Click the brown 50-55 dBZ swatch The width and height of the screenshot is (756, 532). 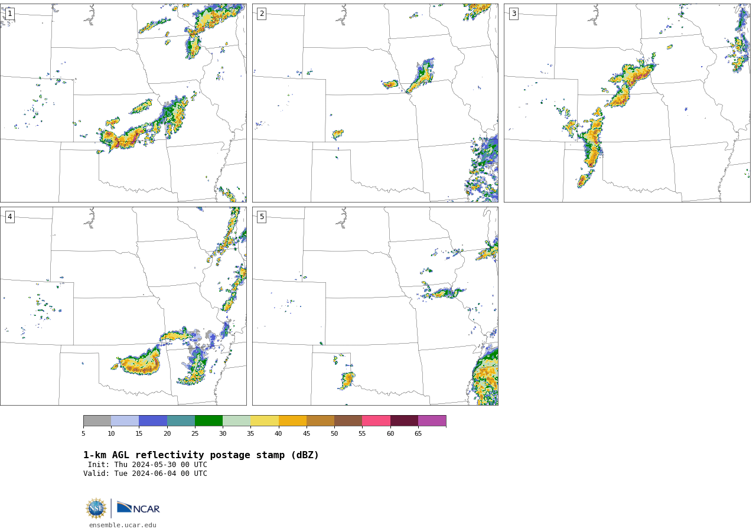(x=348, y=420)
